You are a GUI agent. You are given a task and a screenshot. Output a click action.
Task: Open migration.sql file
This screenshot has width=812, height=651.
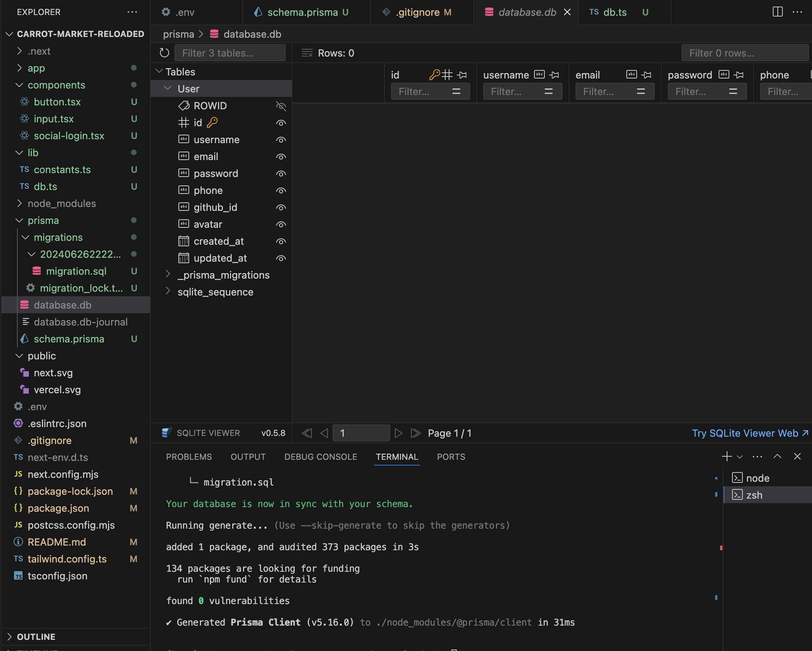[x=76, y=271]
